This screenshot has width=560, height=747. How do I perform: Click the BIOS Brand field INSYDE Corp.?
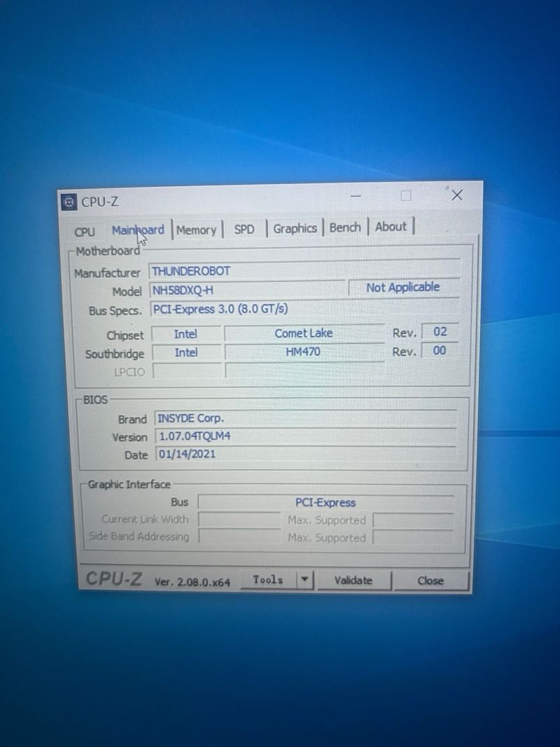[x=305, y=418]
